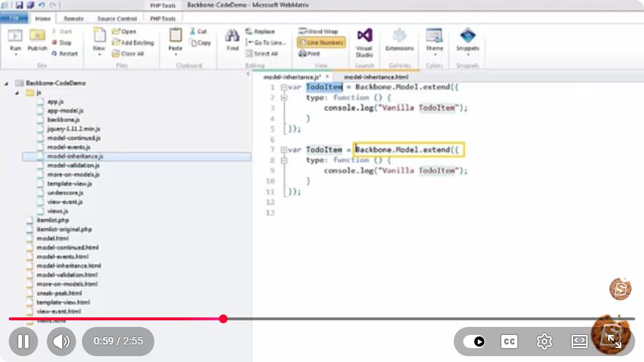This screenshot has width=644, height=362.
Task: Click Add Existing files
Action: [x=133, y=42]
